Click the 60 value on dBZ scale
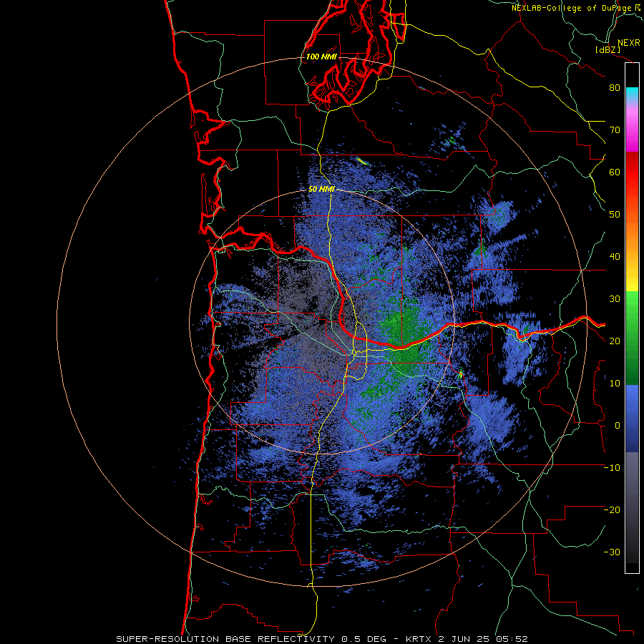The width and height of the screenshot is (644, 644). coord(615,172)
